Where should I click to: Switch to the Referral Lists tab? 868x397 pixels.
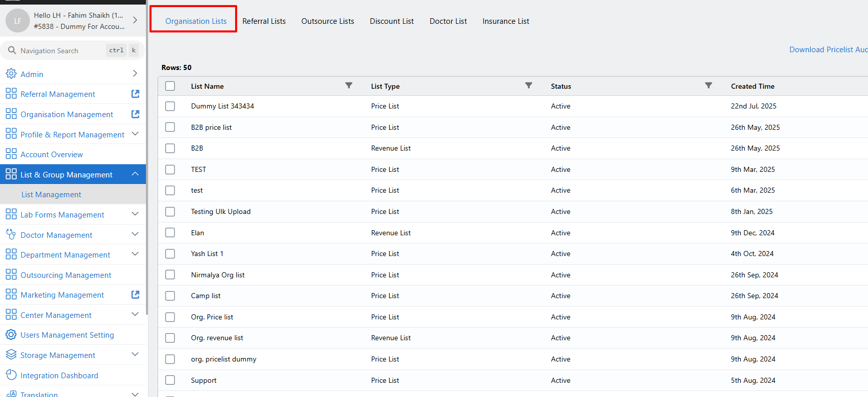264,21
